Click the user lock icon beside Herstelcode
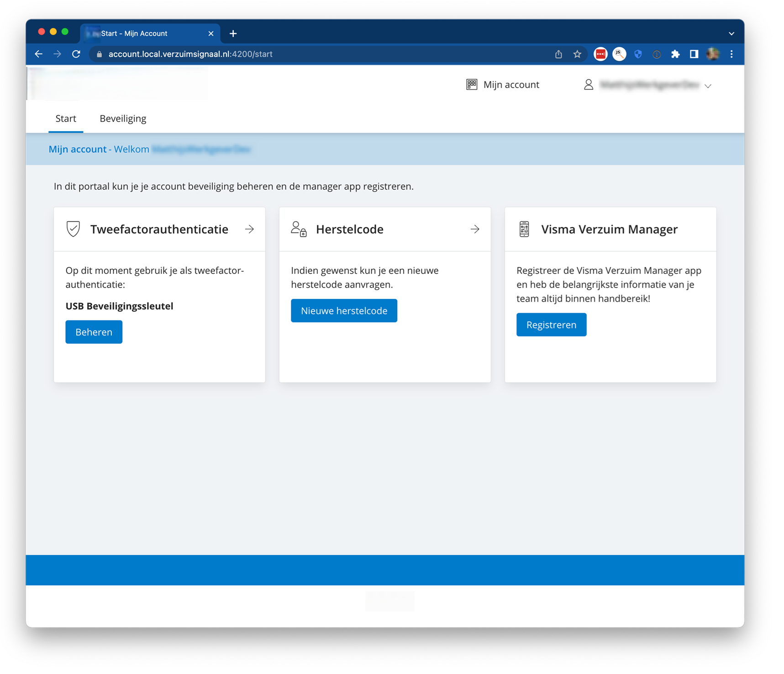The height and width of the screenshot is (674, 784). 299,229
